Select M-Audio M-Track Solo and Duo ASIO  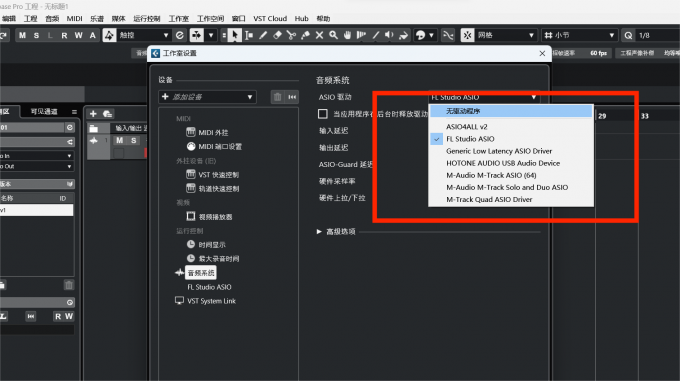click(511, 187)
